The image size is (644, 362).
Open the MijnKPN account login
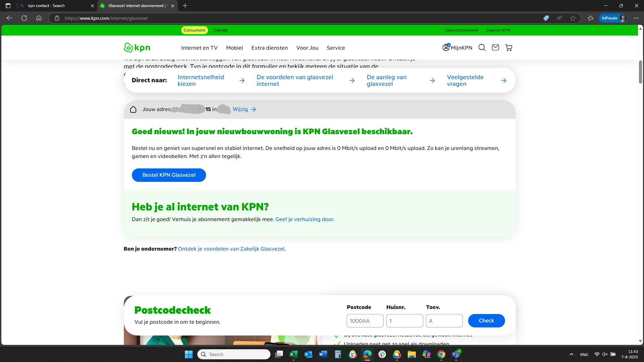pos(457,48)
